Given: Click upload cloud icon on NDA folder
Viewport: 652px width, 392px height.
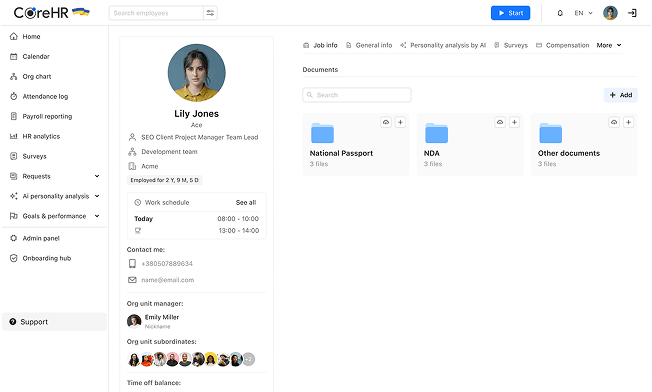Looking at the screenshot, I should tap(500, 122).
